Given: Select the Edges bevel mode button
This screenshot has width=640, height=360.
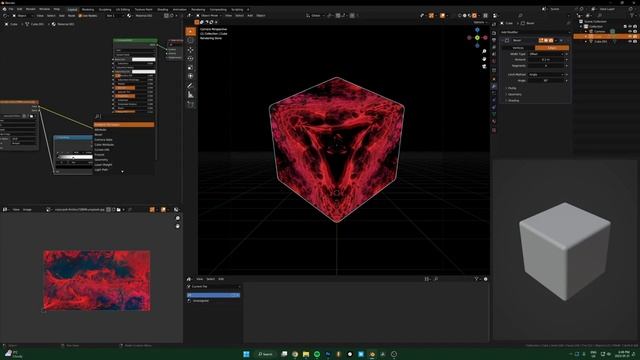Looking at the screenshot, I should (x=552, y=48).
